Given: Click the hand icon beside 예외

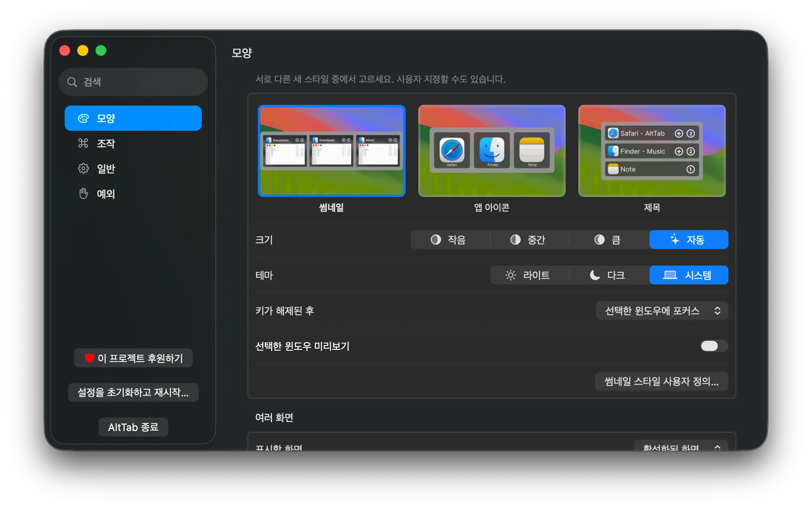Looking at the screenshot, I should [x=84, y=193].
